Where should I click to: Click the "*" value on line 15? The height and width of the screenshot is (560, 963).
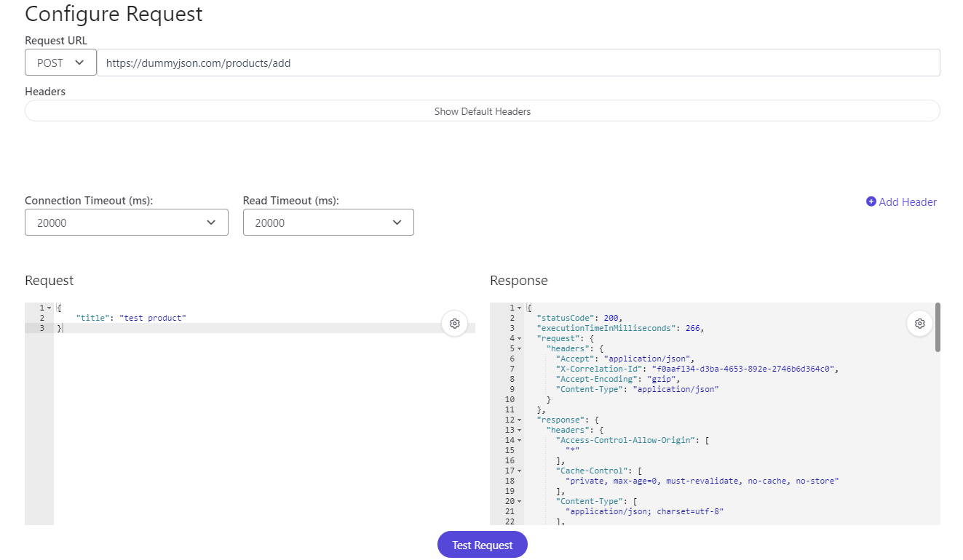pos(572,451)
